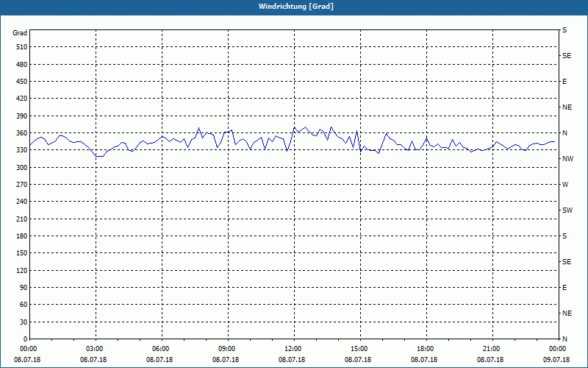Select the N compass label level with 360
The width and height of the screenshot is (588, 368).
(564, 133)
